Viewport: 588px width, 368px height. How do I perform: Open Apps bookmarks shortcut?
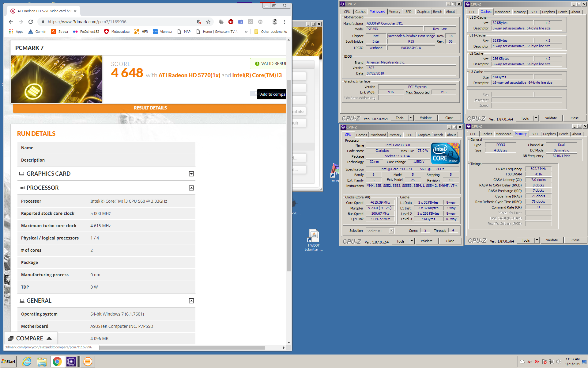pos(16,32)
